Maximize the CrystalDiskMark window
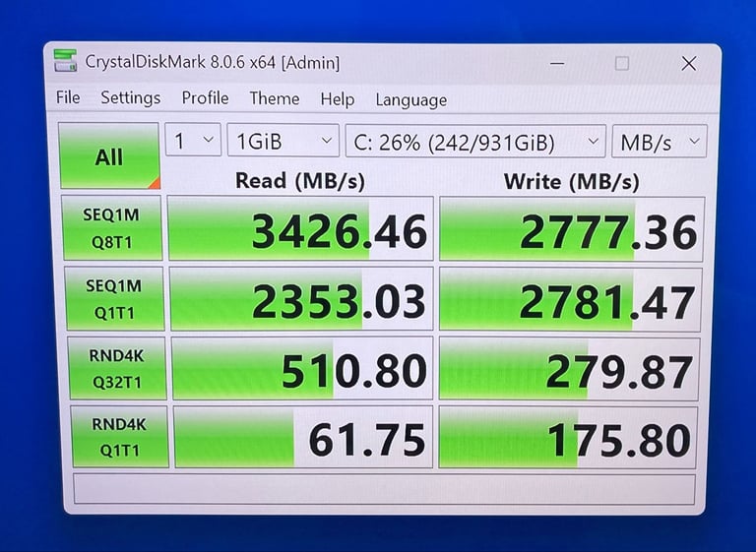Viewport: 756px width, 552px height. point(622,63)
